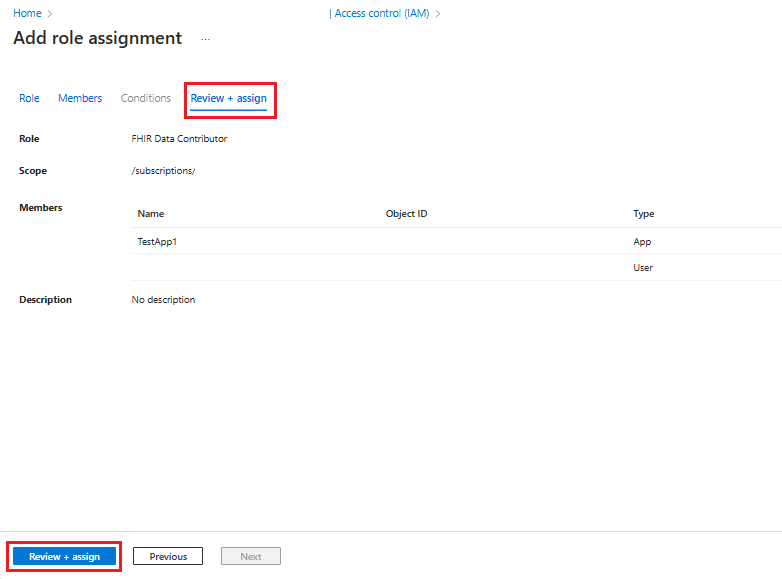Image resolution: width=782 pixels, height=579 pixels.
Task: Click the Next button
Action: point(251,557)
